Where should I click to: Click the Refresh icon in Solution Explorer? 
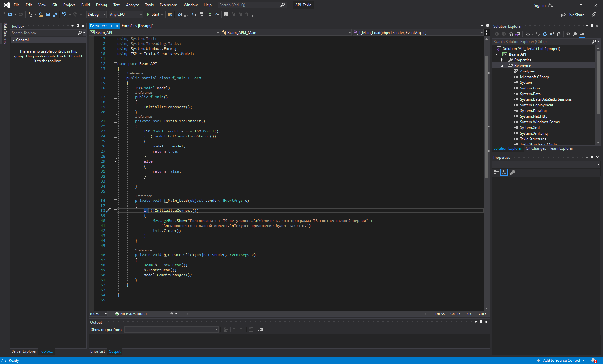pos(545,34)
